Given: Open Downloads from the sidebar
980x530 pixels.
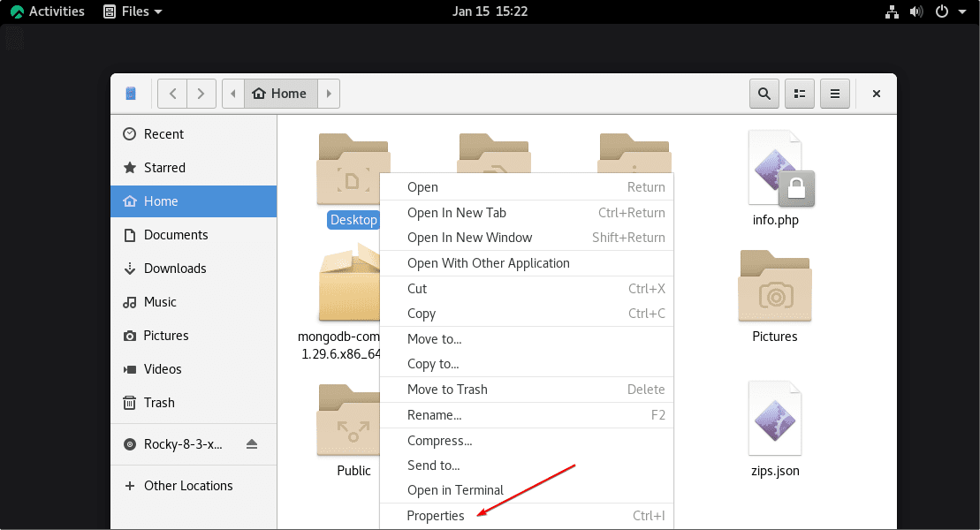Looking at the screenshot, I should click(172, 268).
